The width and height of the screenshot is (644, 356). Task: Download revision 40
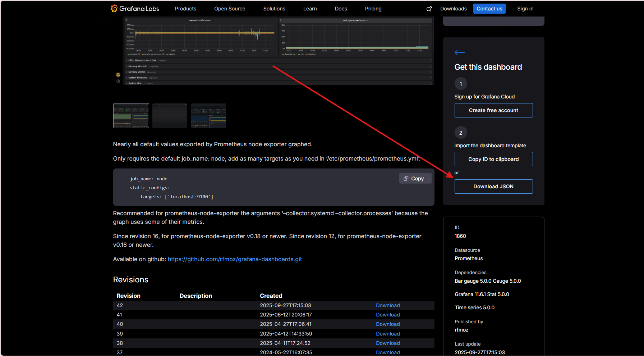point(388,324)
